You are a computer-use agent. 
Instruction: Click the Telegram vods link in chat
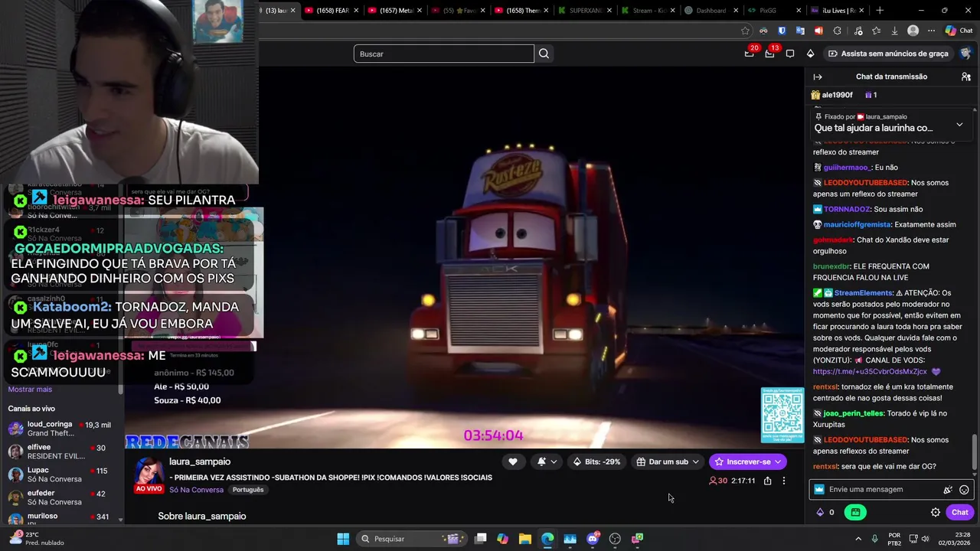tap(870, 372)
